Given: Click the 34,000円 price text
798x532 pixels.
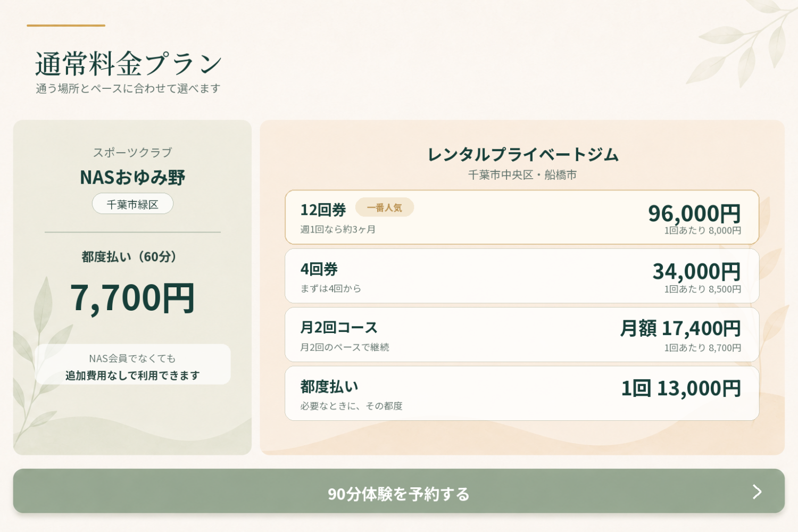Looking at the screenshot, I should pyautogui.click(x=696, y=272).
